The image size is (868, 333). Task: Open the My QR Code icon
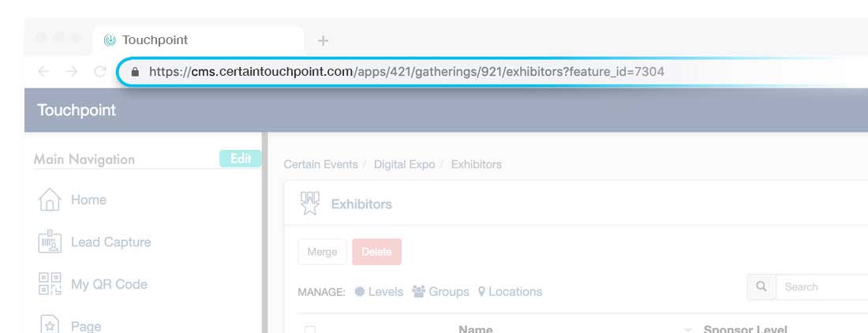point(50,284)
